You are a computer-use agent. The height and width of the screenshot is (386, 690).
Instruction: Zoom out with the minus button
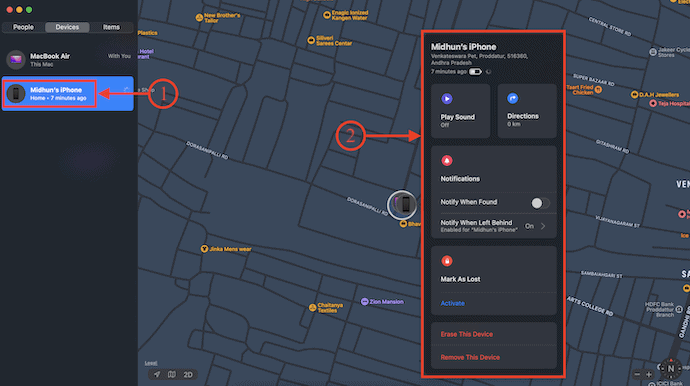coord(637,374)
